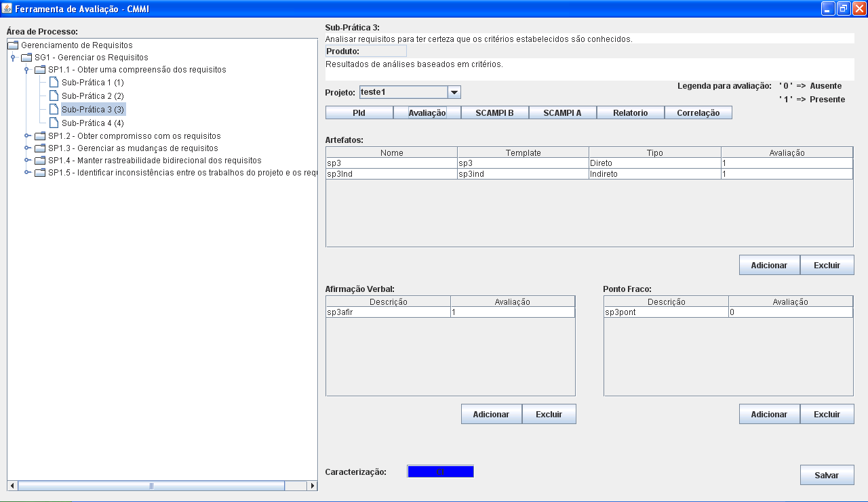Click the SP1.3 folder icon
This screenshot has width=868, height=502.
click(40, 148)
